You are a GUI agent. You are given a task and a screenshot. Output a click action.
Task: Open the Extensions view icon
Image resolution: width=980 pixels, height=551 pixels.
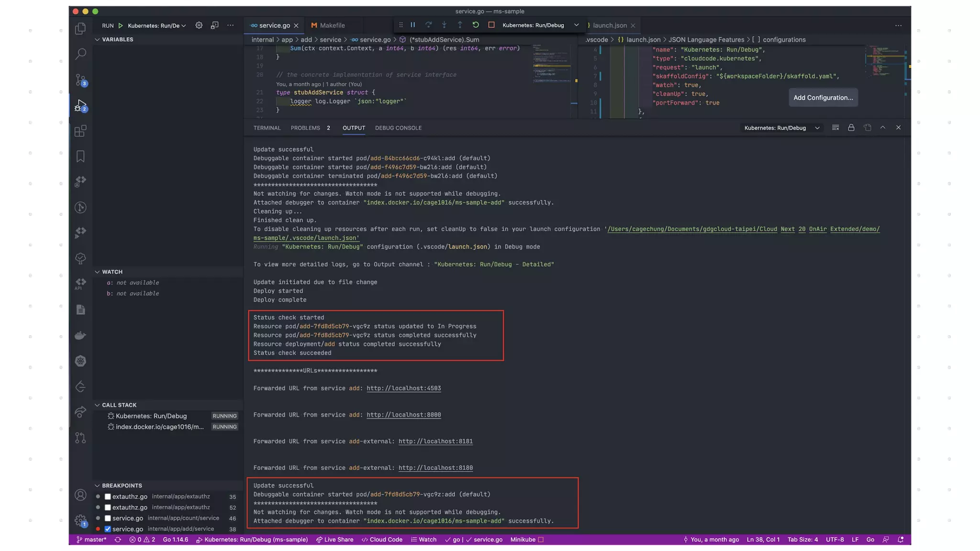[x=80, y=131]
